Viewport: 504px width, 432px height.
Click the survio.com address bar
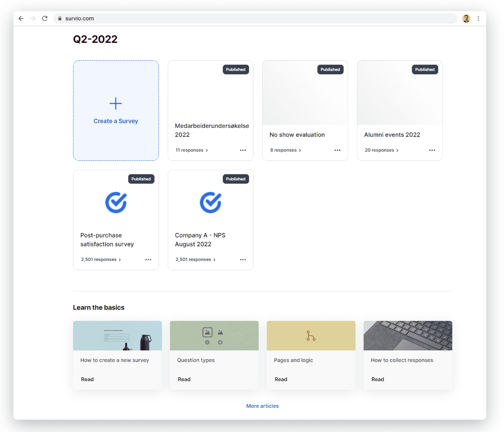coord(255,19)
